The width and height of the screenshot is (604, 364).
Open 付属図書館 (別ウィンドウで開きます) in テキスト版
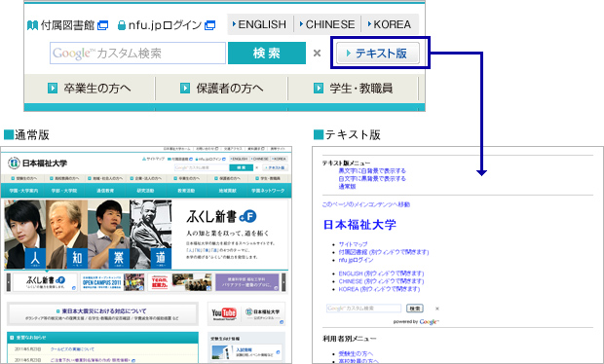pos(384,252)
